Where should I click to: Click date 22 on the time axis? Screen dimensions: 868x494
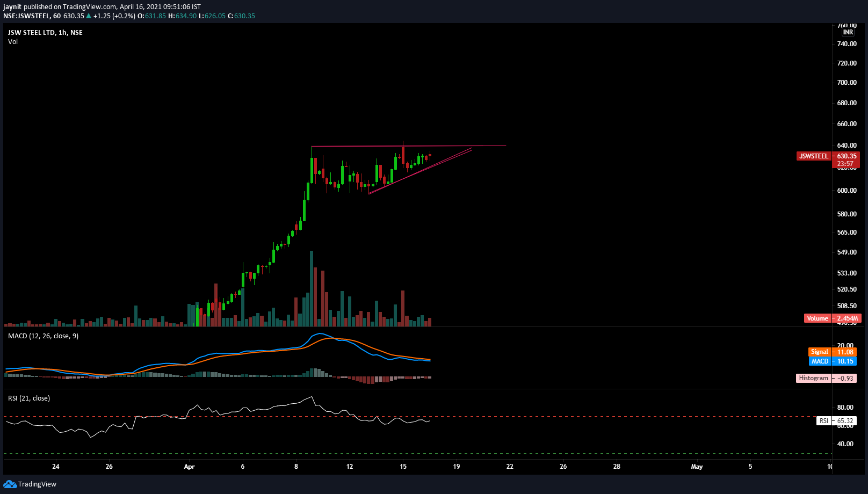pos(510,467)
